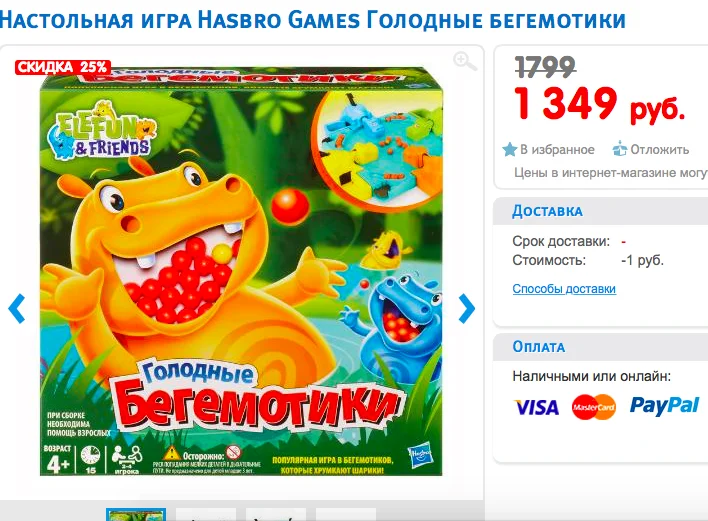Click the main Голодные Бегемотики box image
The width and height of the screenshot is (708, 521).
241,271
